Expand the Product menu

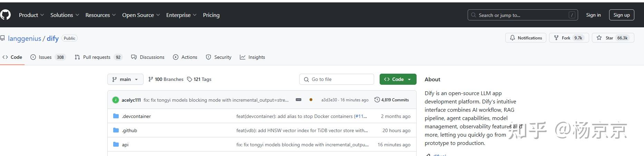click(31, 15)
